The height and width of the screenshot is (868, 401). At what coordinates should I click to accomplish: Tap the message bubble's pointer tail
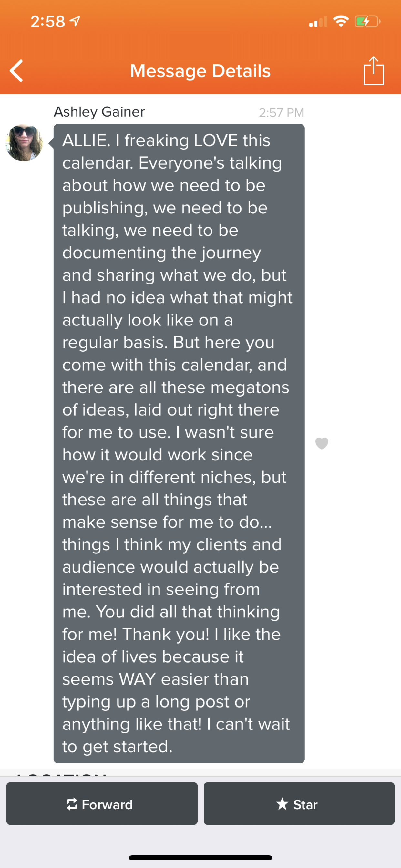[x=51, y=143]
